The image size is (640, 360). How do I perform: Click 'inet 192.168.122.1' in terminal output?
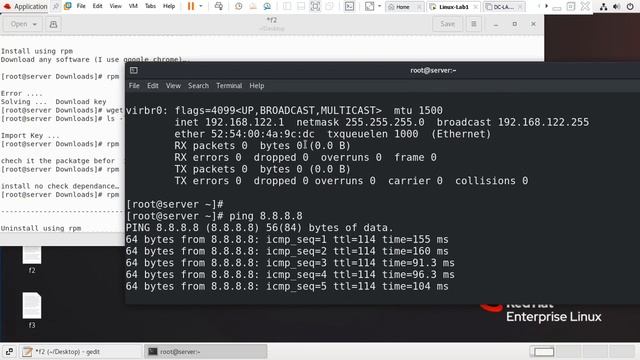[229, 122]
